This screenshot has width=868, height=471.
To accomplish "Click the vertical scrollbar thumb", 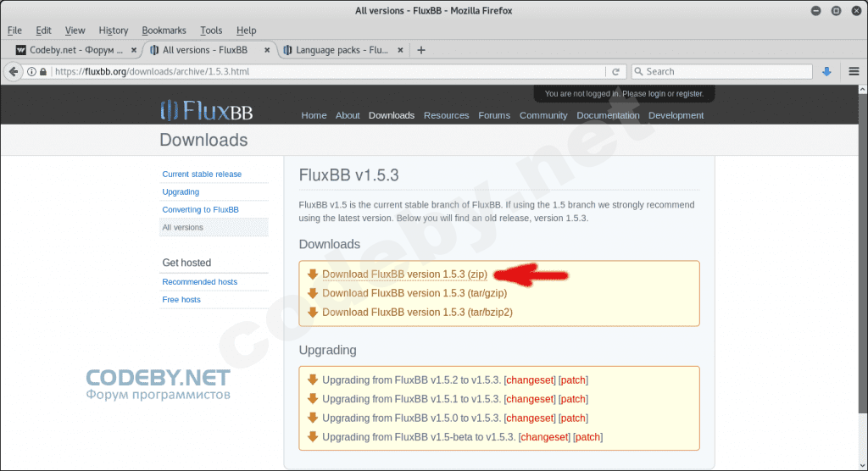I will (862, 253).
